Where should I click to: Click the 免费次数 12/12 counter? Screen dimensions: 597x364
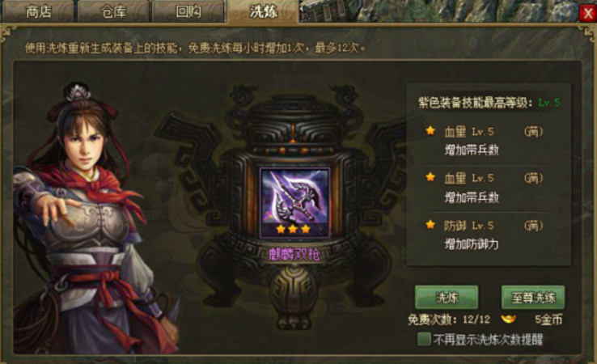[x=449, y=320]
